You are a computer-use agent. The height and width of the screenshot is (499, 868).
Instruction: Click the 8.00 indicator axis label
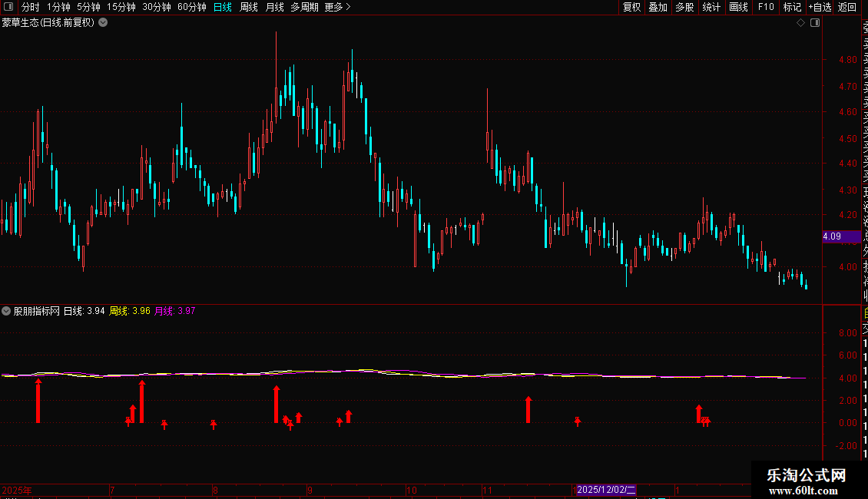click(847, 333)
